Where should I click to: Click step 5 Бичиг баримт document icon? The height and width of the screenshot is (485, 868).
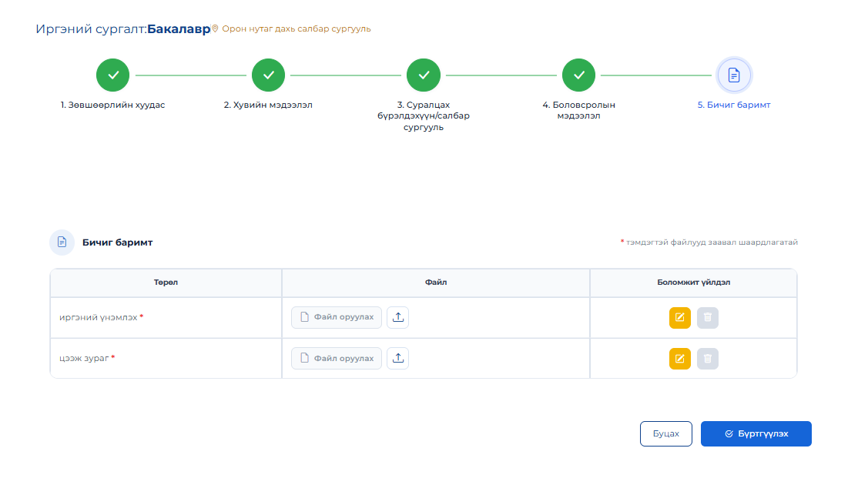click(734, 75)
